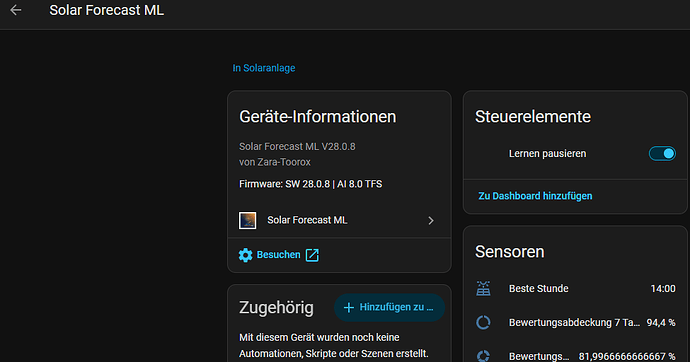Click the external link icon next to Besuchen

312,255
